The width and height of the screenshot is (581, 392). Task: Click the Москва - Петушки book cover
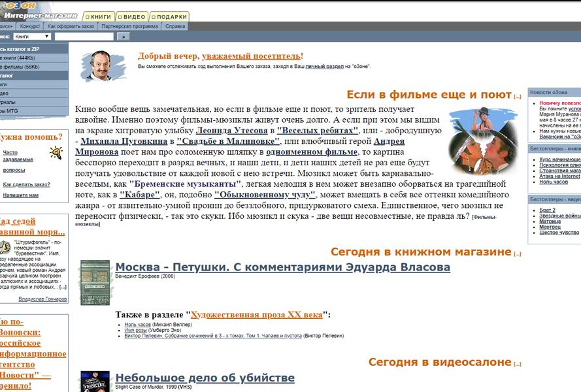click(x=95, y=282)
